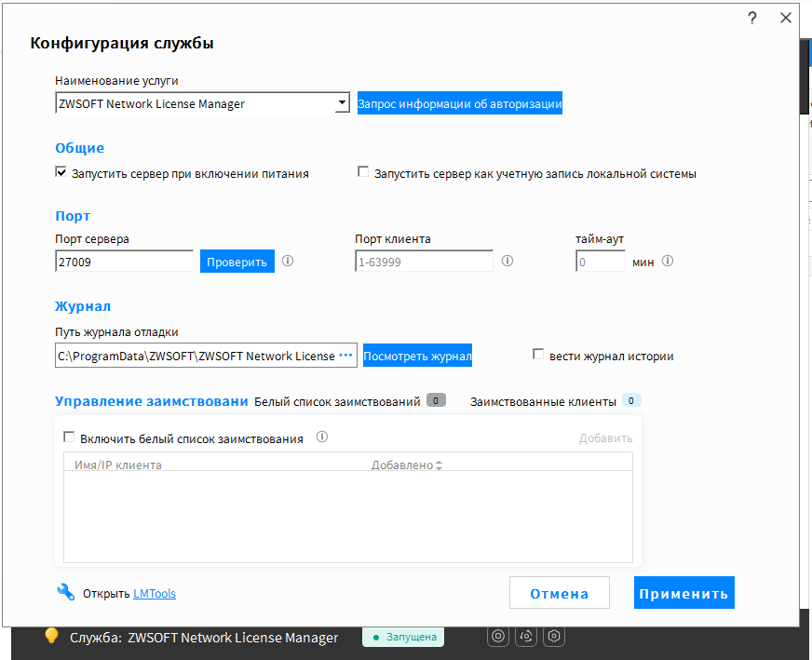Switch to Белый список заимствований tab
Image resolution: width=812 pixels, height=660 pixels.
[x=349, y=401]
